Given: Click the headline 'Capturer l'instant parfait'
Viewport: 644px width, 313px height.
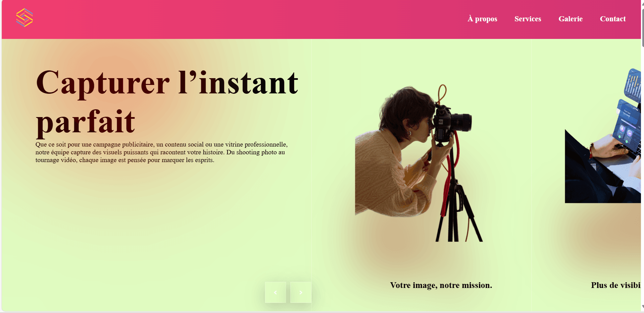Looking at the screenshot, I should click(167, 102).
